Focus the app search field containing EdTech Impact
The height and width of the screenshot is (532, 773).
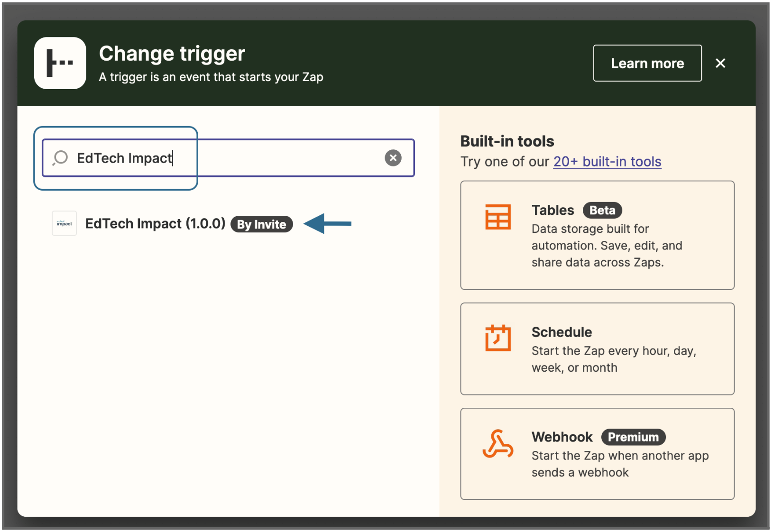[x=228, y=158]
